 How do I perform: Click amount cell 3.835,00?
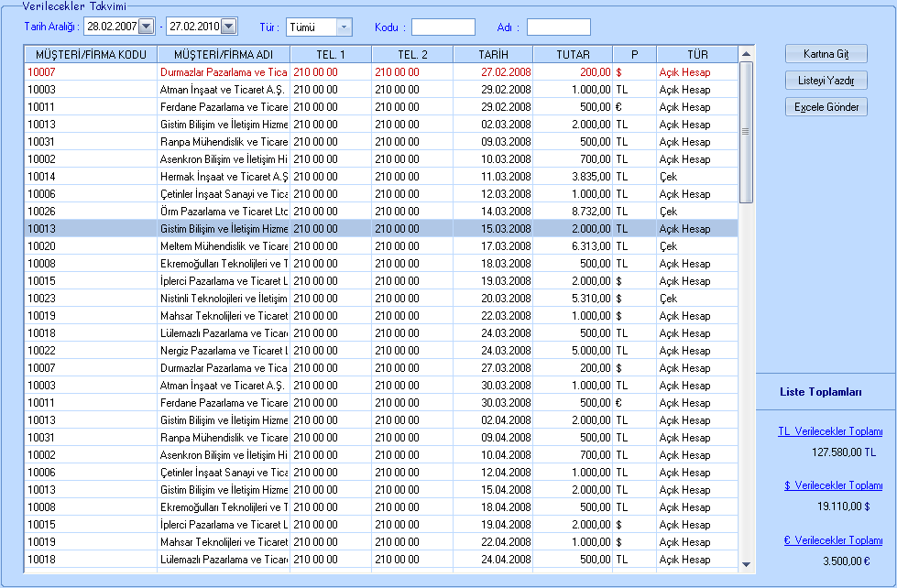pyautogui.click(x=574, y=177)
